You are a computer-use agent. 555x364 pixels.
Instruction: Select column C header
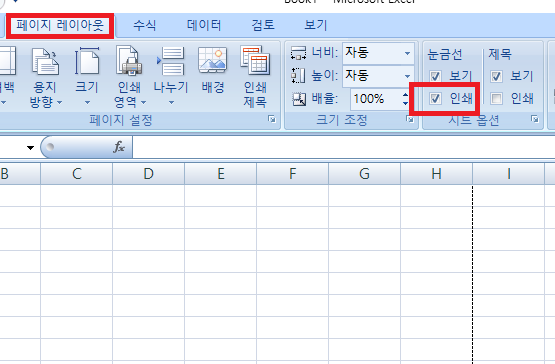coord(76,174)
